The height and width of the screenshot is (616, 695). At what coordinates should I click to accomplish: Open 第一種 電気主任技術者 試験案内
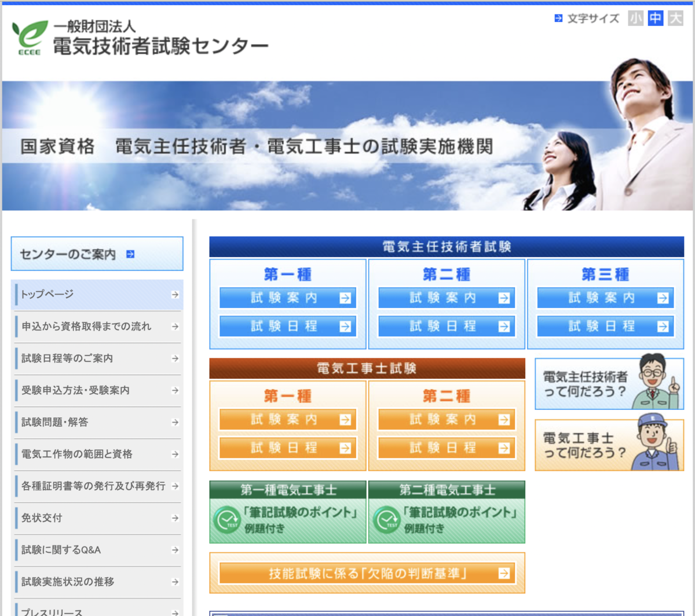[x=288, y=298]
